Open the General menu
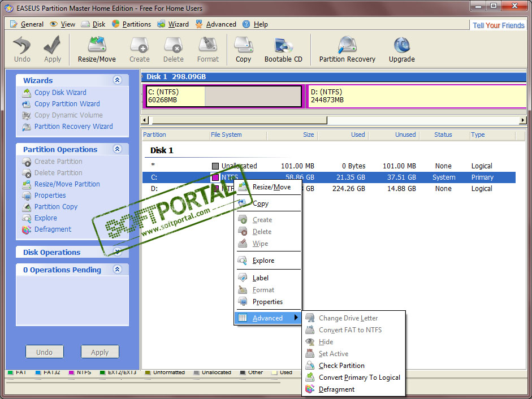Viewport: 532px width, 399px height. (x=27, y=24)
